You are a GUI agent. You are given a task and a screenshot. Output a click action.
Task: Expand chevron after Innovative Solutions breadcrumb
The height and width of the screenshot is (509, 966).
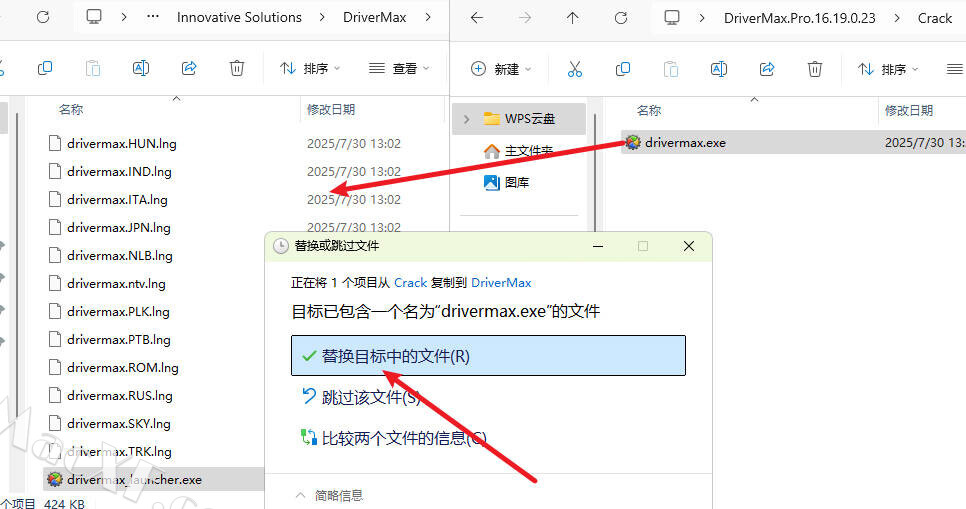[x=322, y=17]
